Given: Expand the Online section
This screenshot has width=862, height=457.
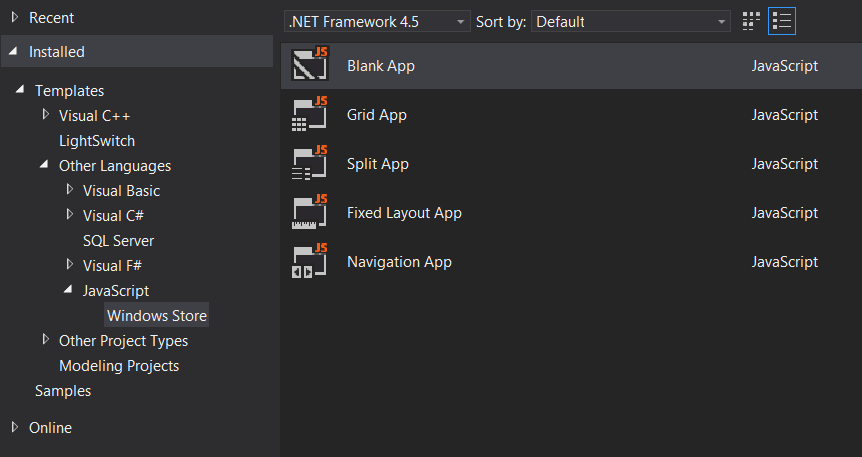Looking at the screenshot, I should click(14, 427).
